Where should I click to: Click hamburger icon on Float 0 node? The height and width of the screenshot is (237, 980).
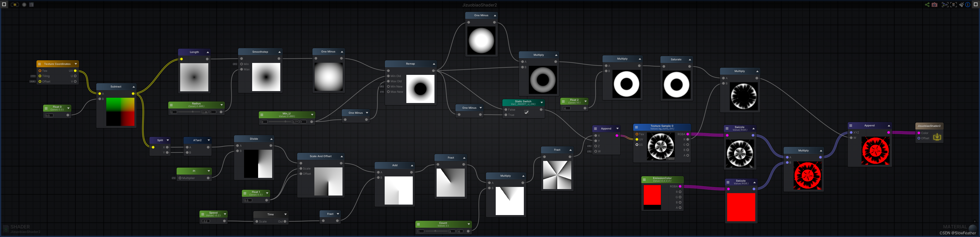pyautogui.click(x=46, y=108)
